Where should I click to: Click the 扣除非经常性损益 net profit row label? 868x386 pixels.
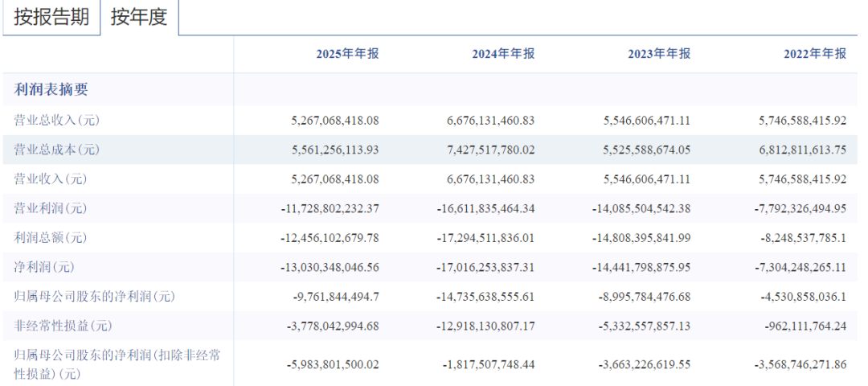tap(117, 363)
